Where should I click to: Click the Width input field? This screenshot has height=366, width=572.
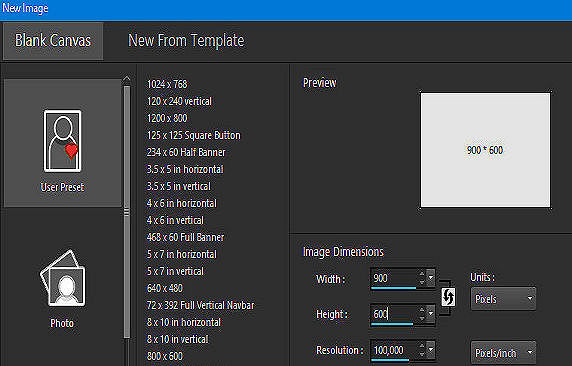click(x=393, y=278)
